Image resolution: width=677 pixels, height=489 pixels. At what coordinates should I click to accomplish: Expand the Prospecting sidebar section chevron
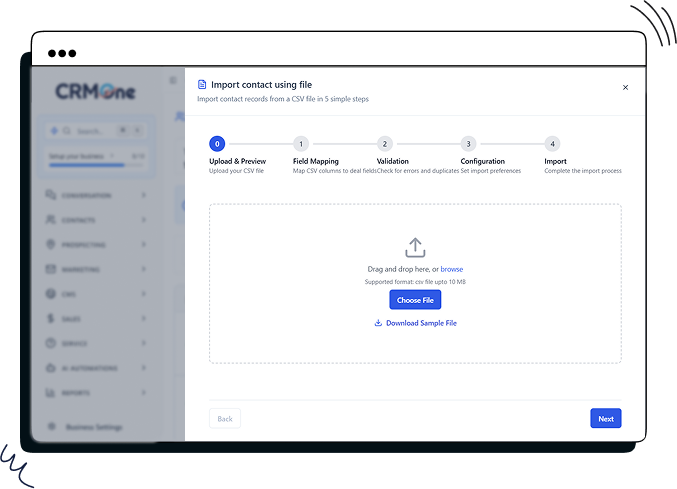144,245
